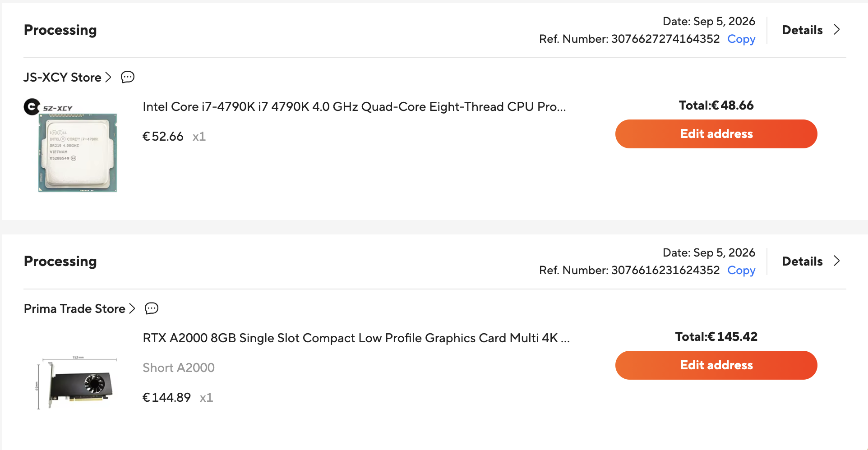
Task: Edit address for Intel Core i7 order
Action: click(716, 134)
